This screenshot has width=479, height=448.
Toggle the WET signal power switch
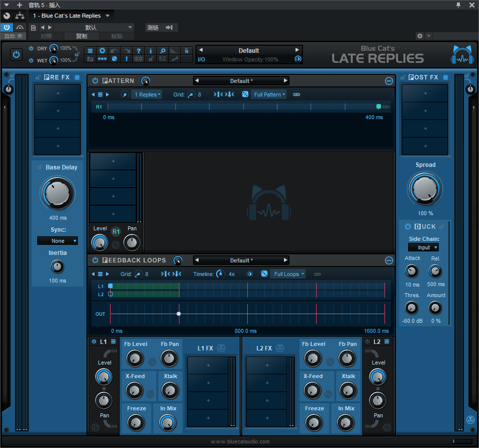(x=31, y=60)
